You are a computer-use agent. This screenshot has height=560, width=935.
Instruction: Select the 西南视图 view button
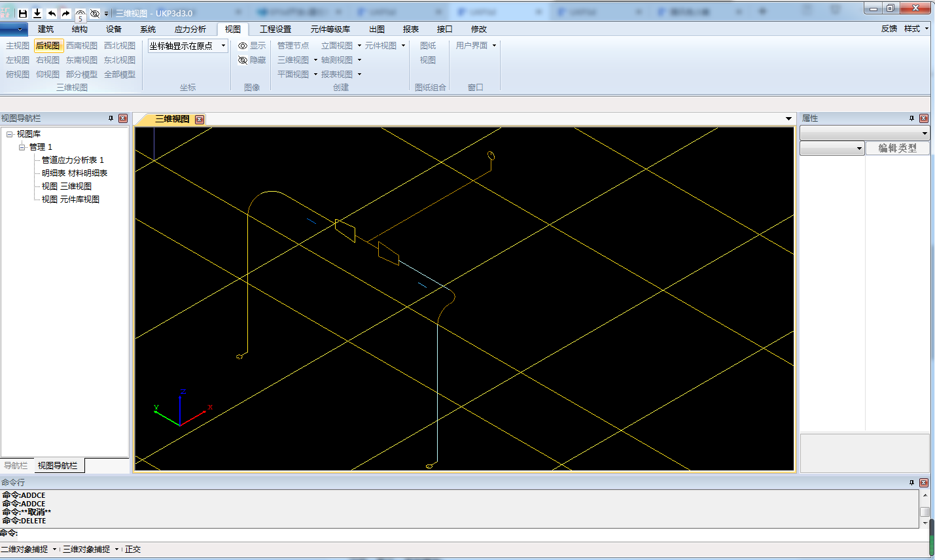82,46
